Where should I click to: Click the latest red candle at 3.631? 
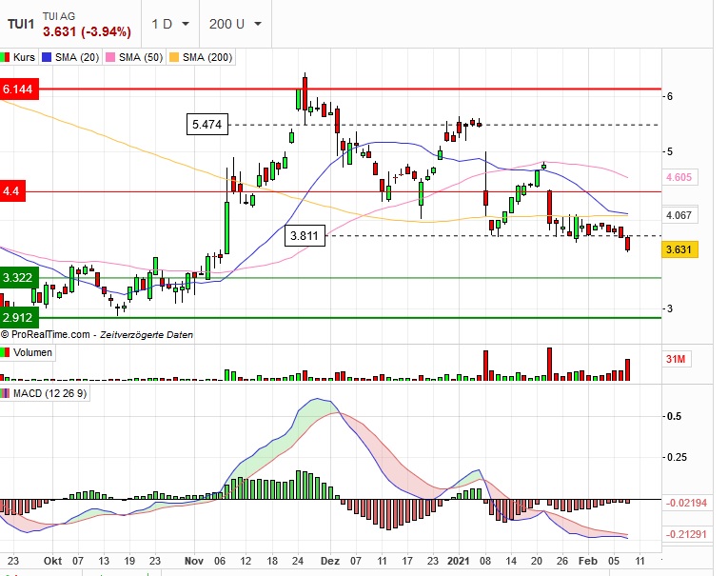[628, 244]
